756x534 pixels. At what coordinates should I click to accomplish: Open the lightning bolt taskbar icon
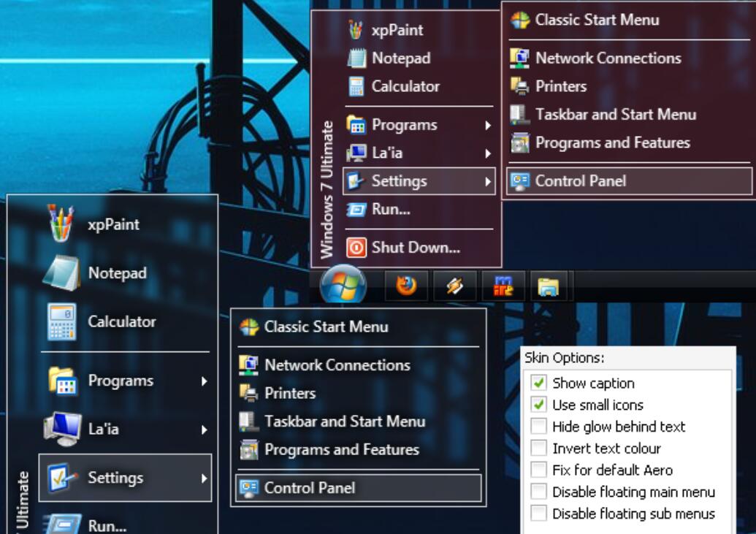click(x=454, y=286)
